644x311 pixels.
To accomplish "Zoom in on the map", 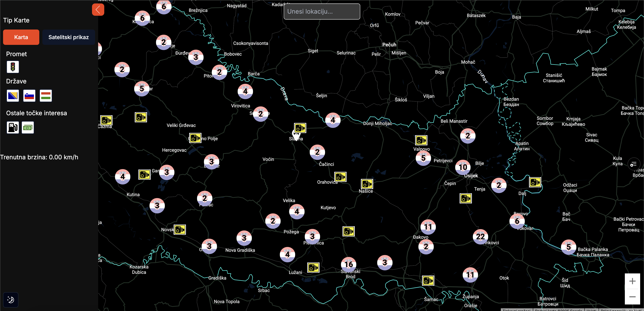I will 632,281.
